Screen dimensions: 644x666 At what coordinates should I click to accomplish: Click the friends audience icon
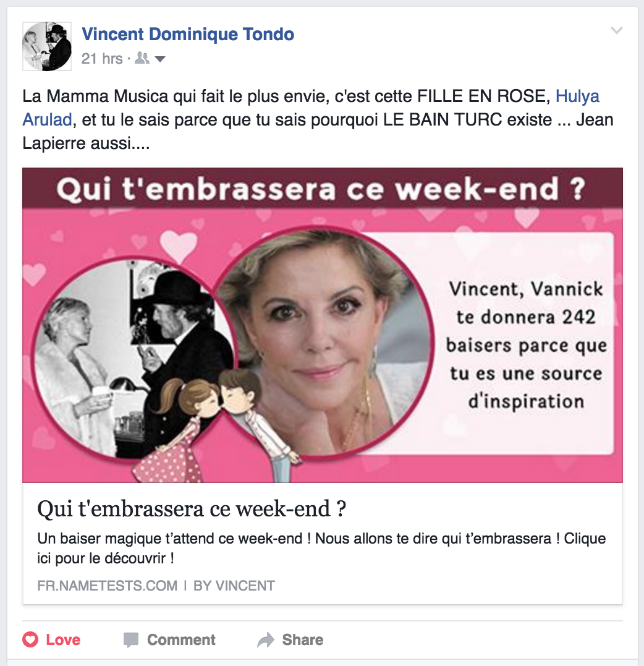pyautogui.click(x=142, y=58)
